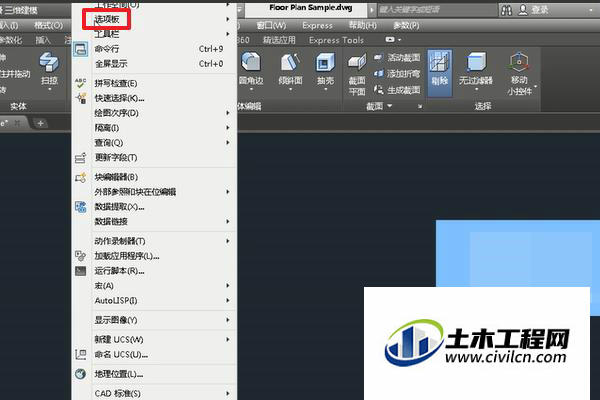
Task: Expand 外部参照和块在位编辑 submenu
Action: coord(154,192)
